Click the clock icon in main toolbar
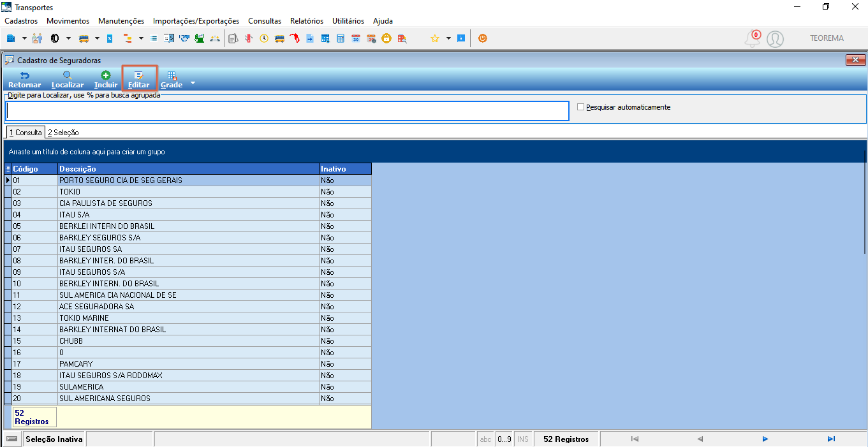This screenshot has height=447, width=868. [264, 38]
